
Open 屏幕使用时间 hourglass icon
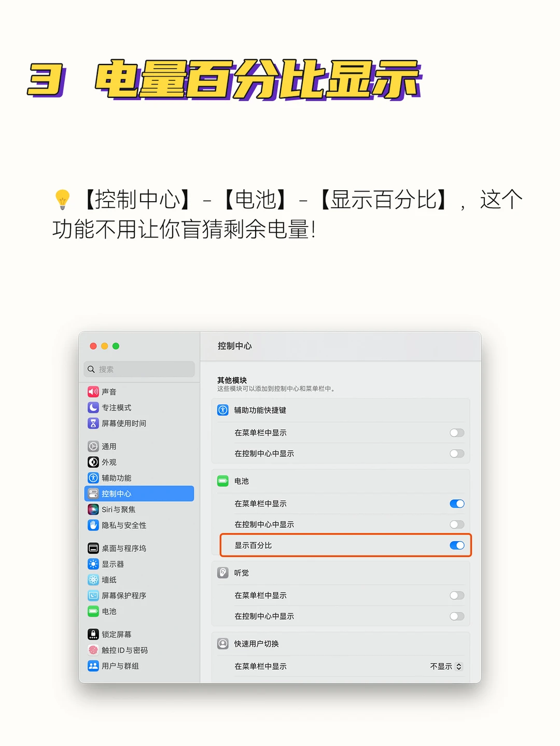[x=93, y=423]
